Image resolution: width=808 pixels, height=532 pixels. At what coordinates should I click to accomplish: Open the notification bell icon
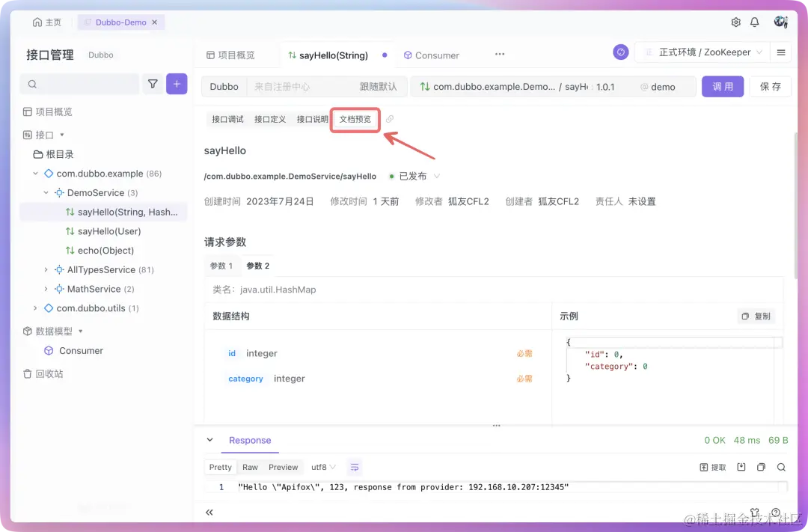point(756,22)
